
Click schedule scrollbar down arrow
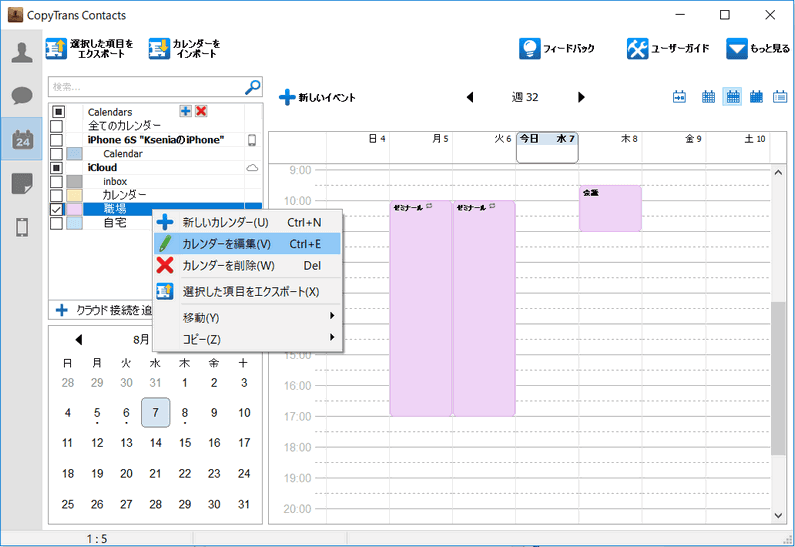point(778,516)
